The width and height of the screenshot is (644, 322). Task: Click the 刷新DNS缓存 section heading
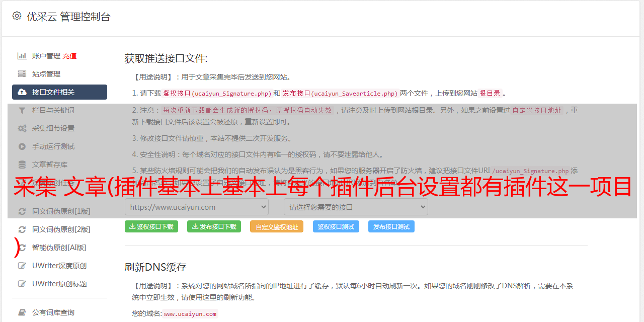tap(155, 267)
